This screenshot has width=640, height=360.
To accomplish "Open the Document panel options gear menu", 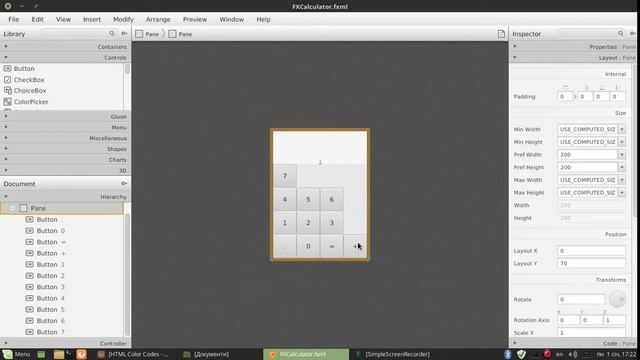I will (x=124, y=183).
